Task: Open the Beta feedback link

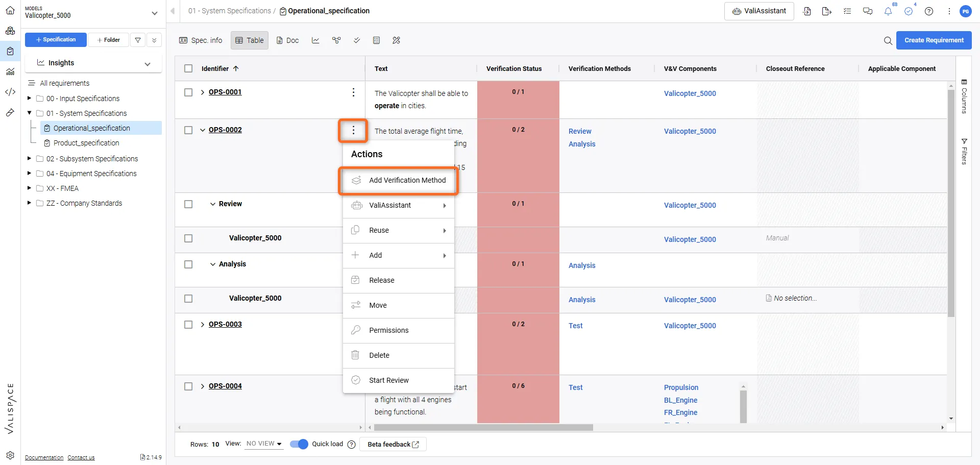Action: pos(393,445)
